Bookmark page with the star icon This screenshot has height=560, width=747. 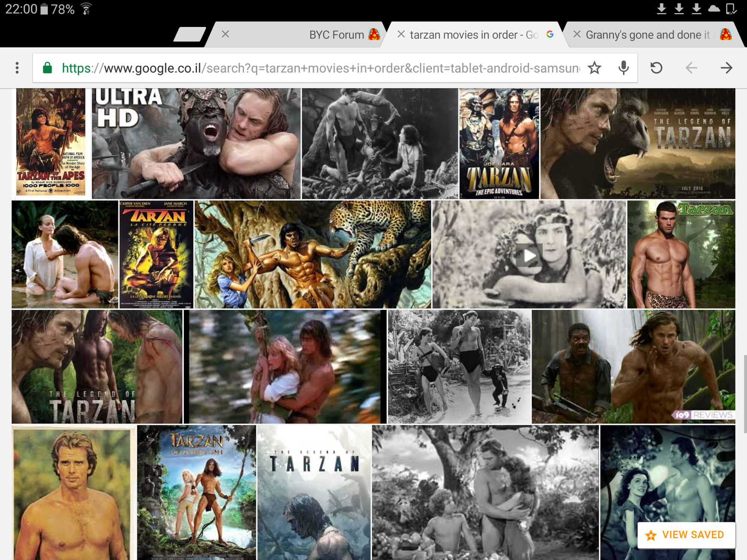(x=594, y=68)
